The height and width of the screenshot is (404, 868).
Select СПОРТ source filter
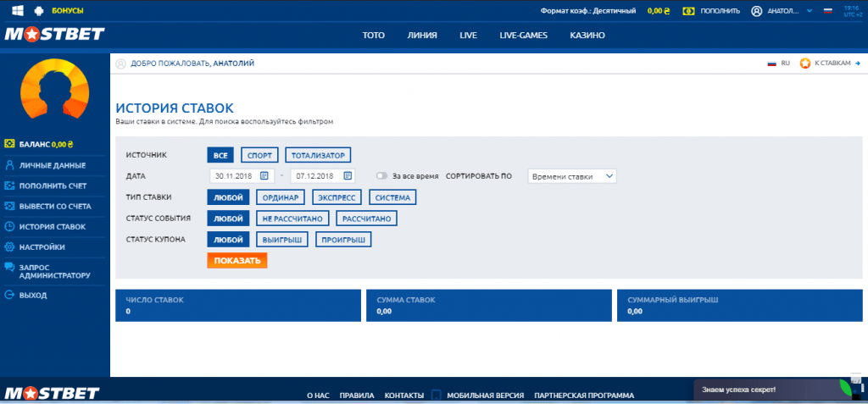click(259, 155)
